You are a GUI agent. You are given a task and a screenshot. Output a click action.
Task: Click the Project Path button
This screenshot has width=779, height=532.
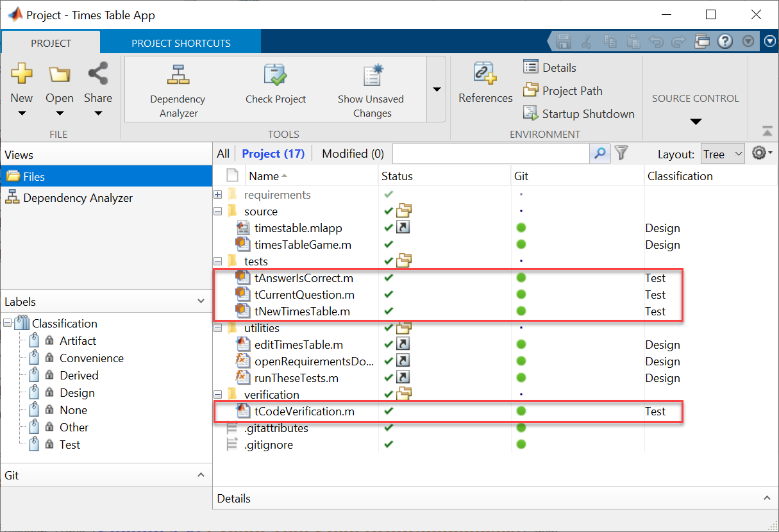click(563, 91)
